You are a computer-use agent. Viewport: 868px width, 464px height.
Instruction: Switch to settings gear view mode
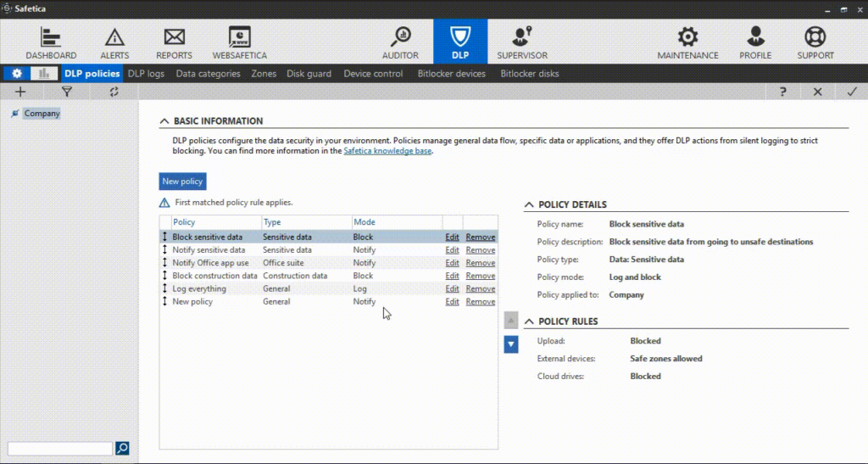click(x=17, y=74)
